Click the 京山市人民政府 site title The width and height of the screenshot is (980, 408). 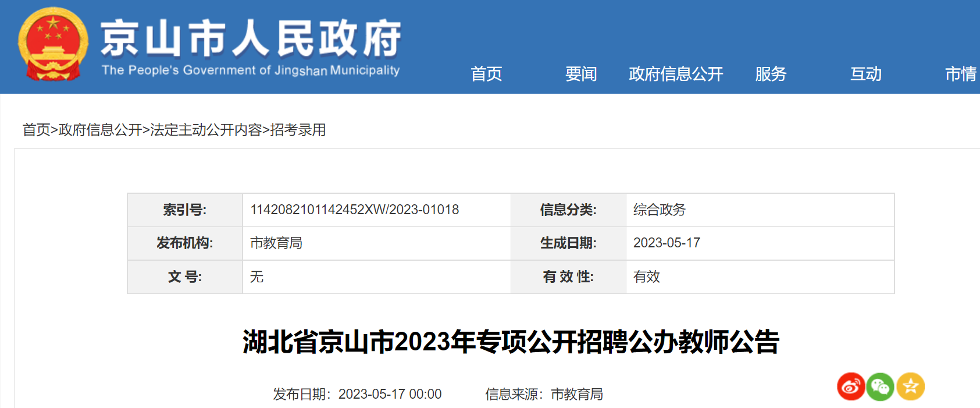tap(251, 38)
